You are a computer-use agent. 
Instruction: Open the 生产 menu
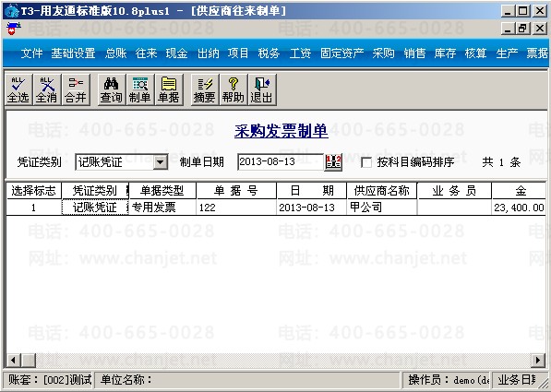507,53
